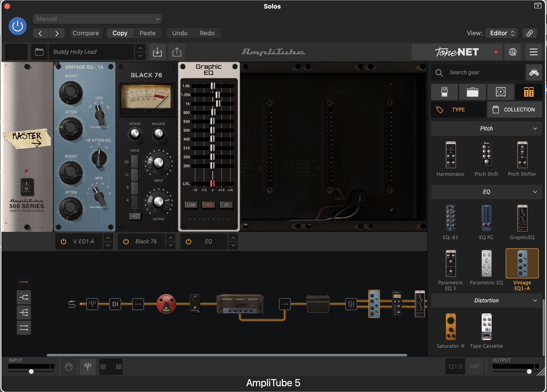Toggle the LOW band button on Graphic EQ
The height and width of the screenshot is (392, 547).
tap(191, 205)
